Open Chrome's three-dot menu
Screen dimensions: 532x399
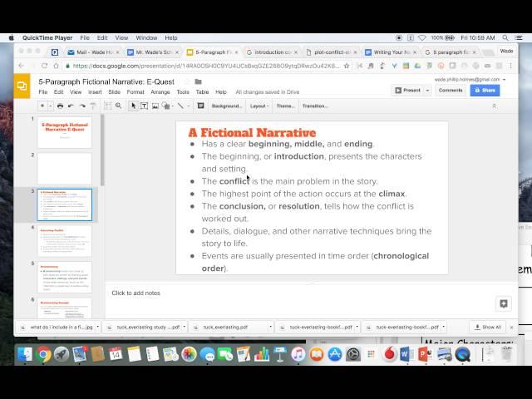click(510, 66)
